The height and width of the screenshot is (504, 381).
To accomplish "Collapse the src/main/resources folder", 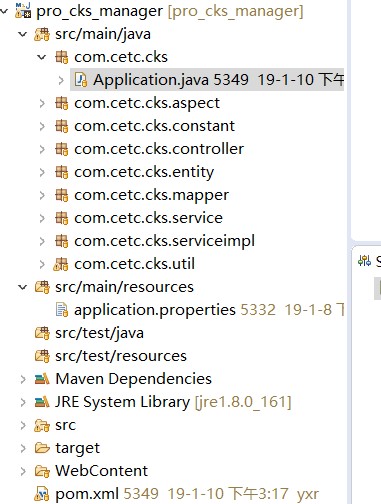I will pyautogui.click(x=23, y=287).
